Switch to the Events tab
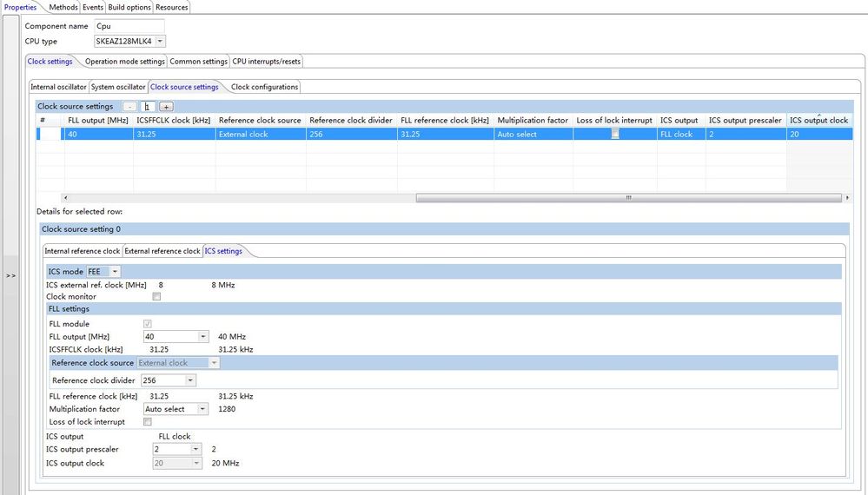 pos(92,7)
